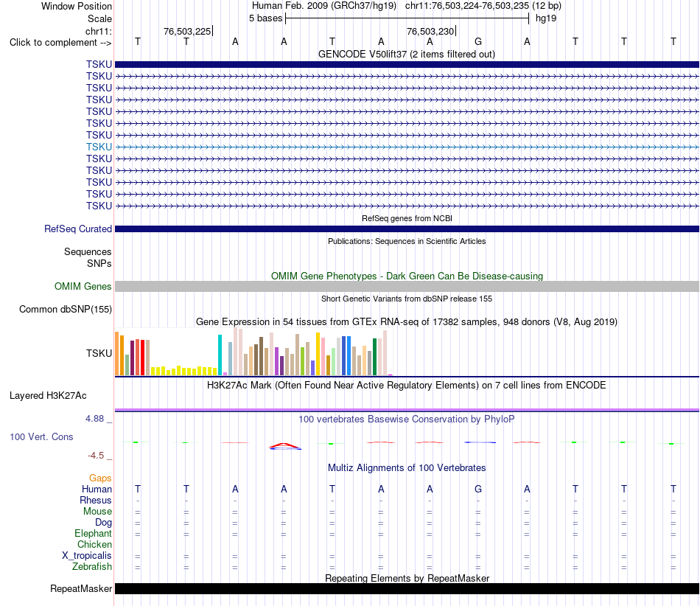700x606 pixels.
Task: Open the H3K27Ac Mark ENCODE track title
Action: pyautogui.click(x=407, y=386)
